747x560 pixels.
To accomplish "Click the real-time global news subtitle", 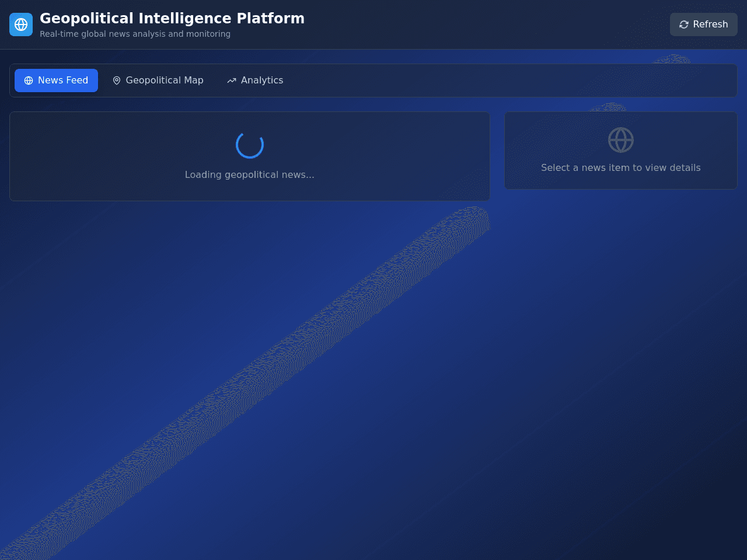I will pyautogui.click(x=135, y=34).
